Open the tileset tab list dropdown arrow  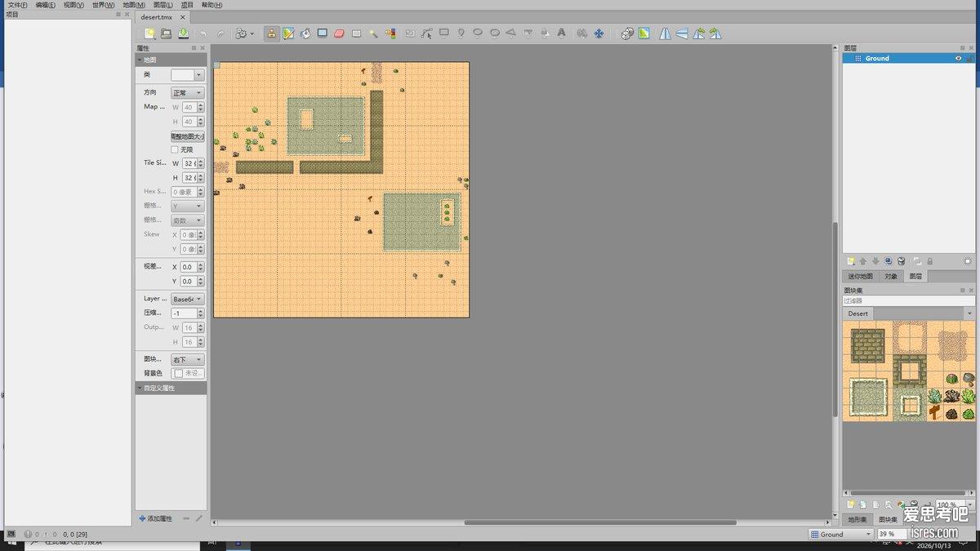click(969, 313)
